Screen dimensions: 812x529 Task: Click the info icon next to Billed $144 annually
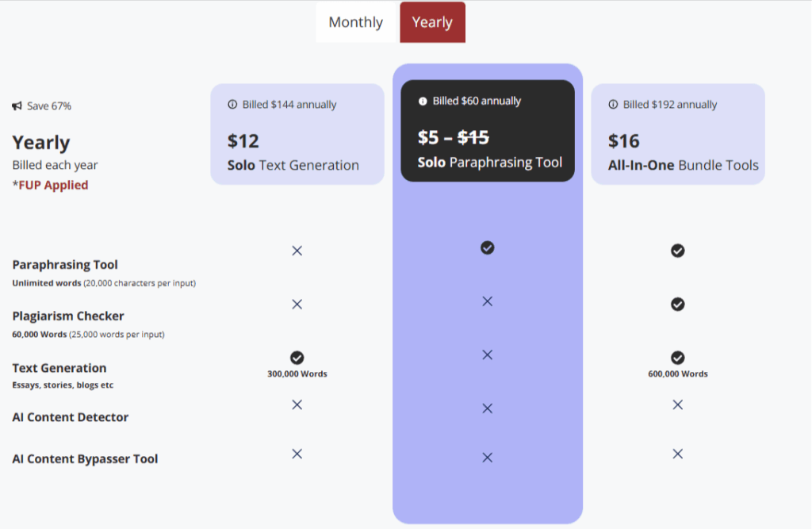click(231, 104)
